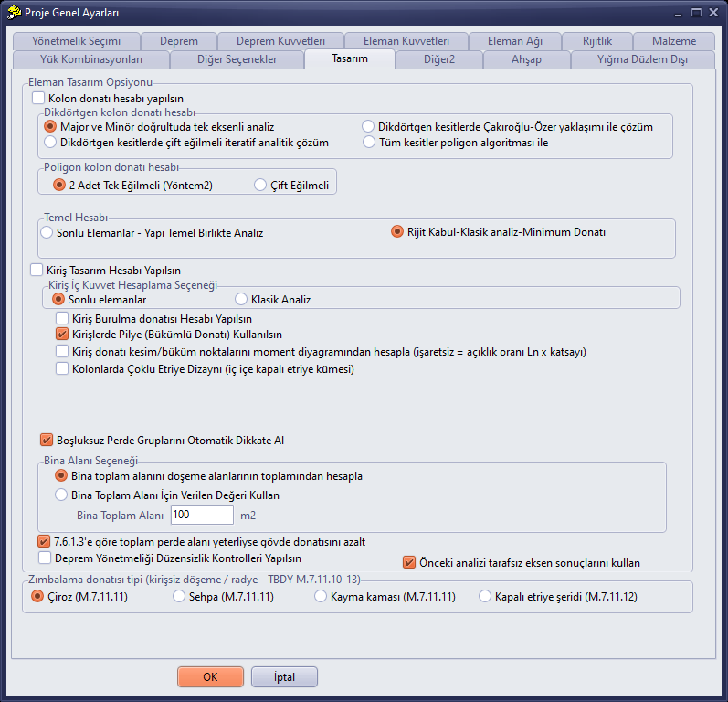Open the Diğer2 tab

click(439, 59)
